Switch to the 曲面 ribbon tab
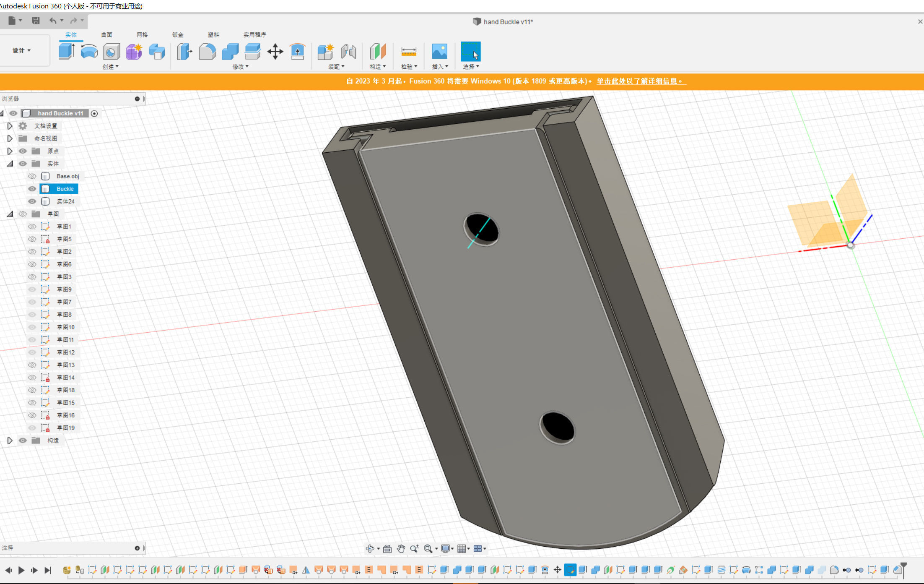Viewport: 924px width, 584px height. tap(106, 35)
